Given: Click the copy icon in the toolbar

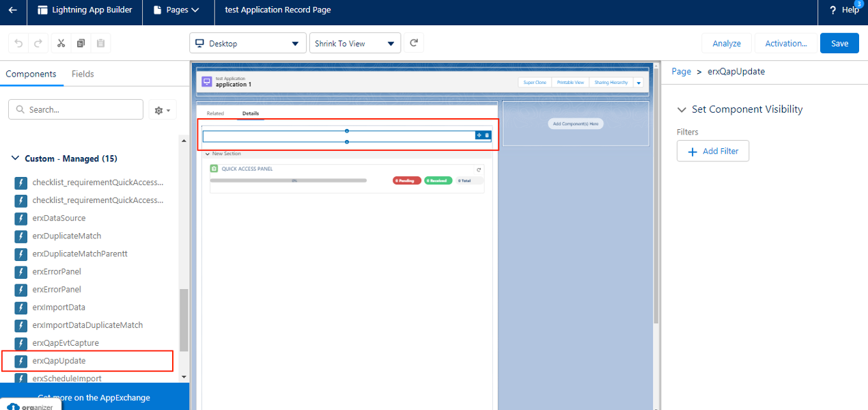Looking at the screenshot, I should [81, 43].
